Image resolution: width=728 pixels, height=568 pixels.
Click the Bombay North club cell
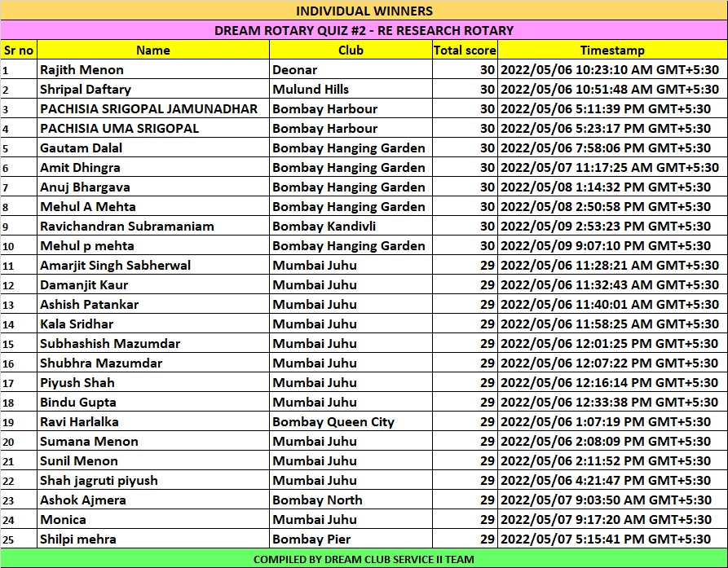[351, 500]
